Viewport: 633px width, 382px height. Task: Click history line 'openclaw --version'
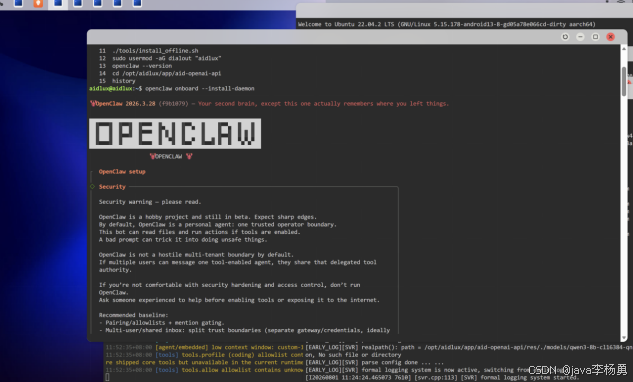pyautogui.click(x=142, y=66)
